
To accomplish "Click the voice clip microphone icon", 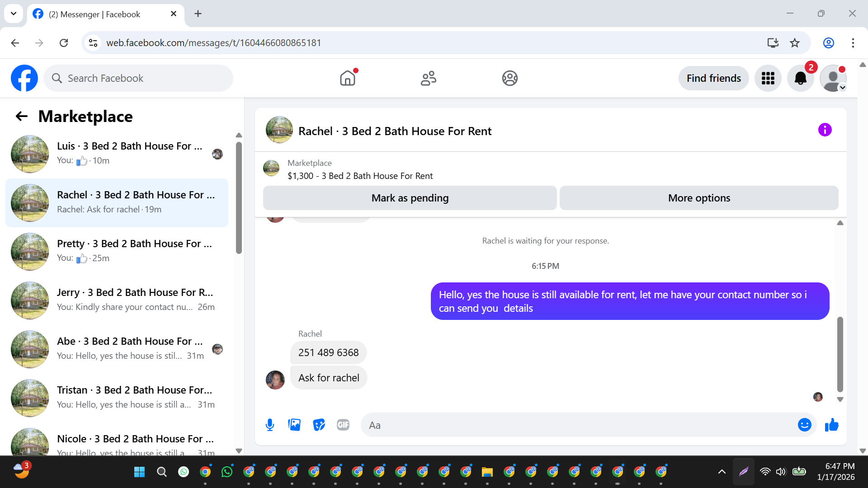I will coord(270,425).
